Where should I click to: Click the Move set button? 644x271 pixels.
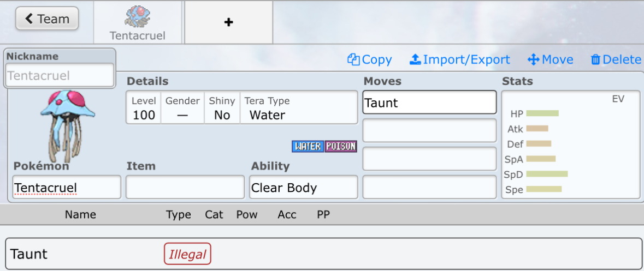click(x=551, y=60)
